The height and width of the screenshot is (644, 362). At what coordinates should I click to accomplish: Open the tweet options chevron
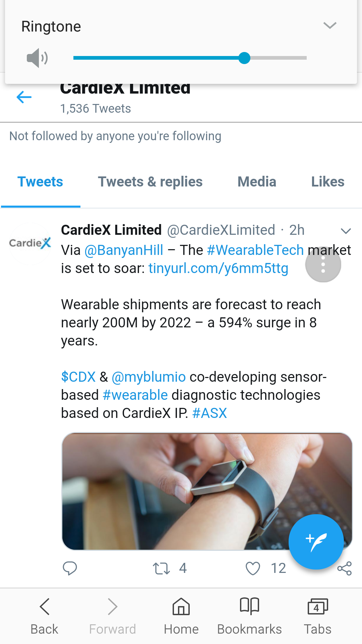pos(346,231)
